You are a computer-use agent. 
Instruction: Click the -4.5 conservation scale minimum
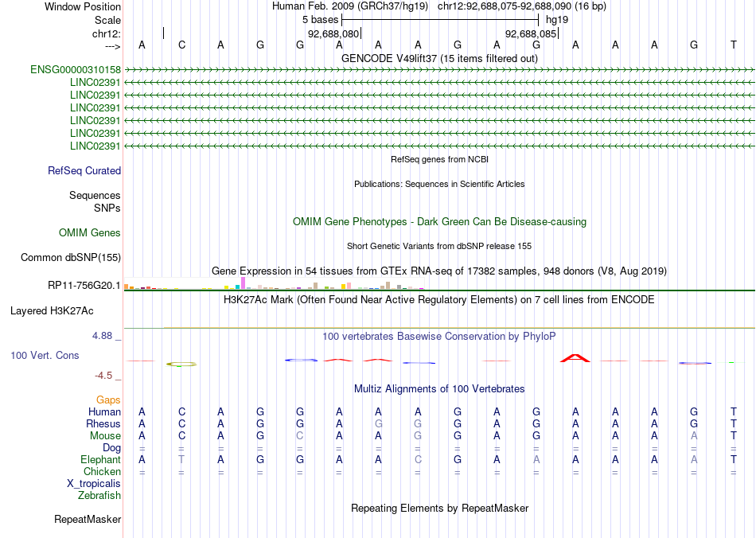pyautogui.click(x=103, y=376)
